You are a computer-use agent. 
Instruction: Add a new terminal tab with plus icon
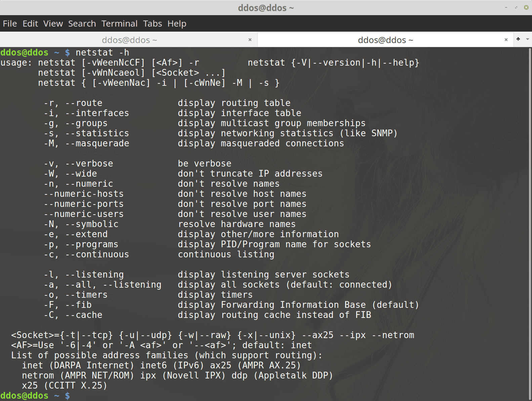point(518,39)
